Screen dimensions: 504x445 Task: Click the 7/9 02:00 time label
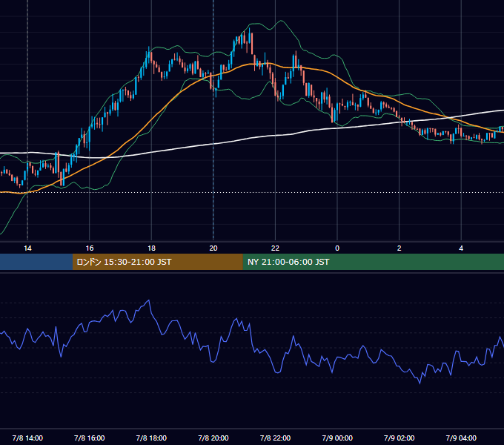399,438
